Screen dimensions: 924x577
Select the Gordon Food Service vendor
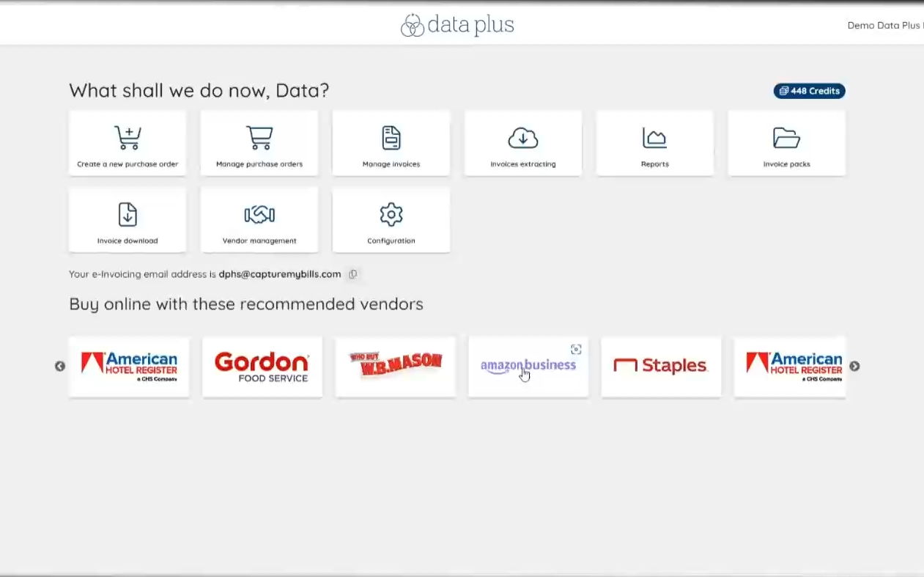tap(262, 367)
